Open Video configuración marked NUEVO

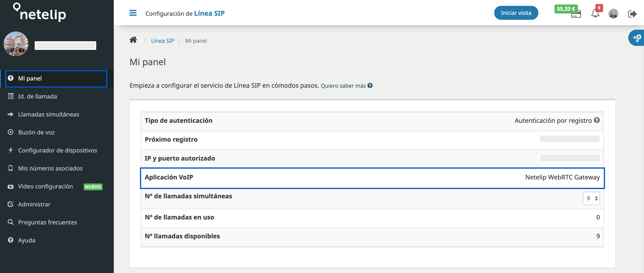45,186
